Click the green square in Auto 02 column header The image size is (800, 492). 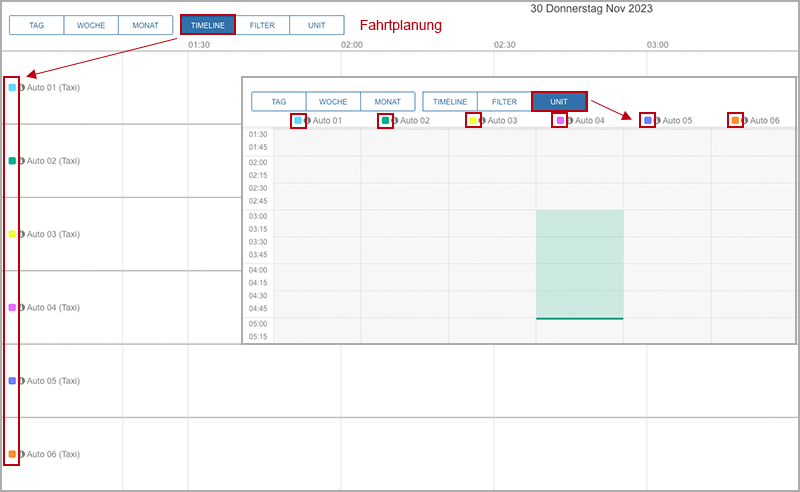point(385,121)
